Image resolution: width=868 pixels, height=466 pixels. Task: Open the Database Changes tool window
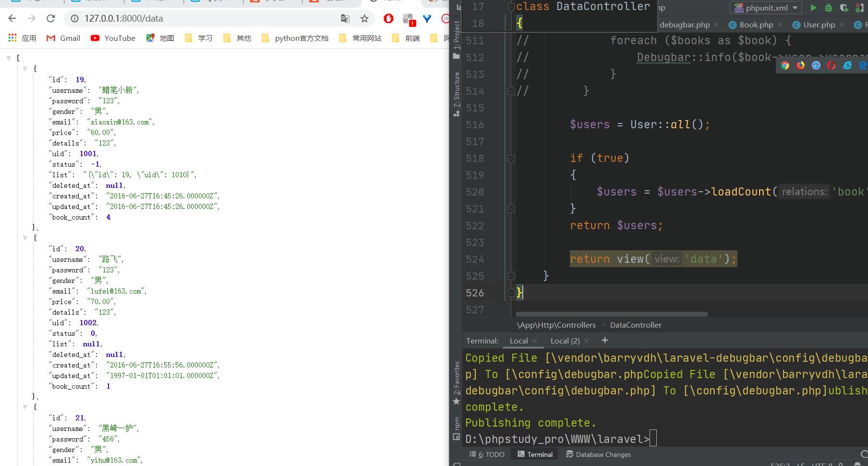(x=598, y=454)
